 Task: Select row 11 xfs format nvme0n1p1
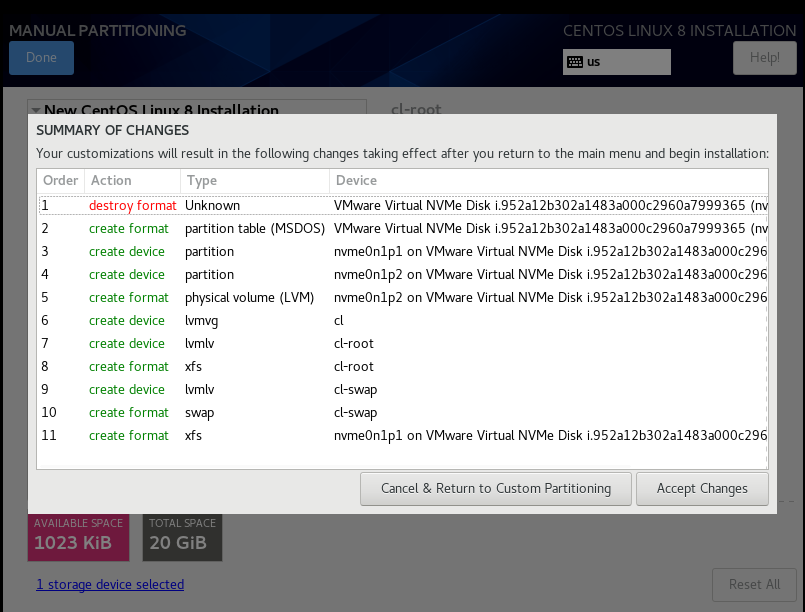pos(402,436)
